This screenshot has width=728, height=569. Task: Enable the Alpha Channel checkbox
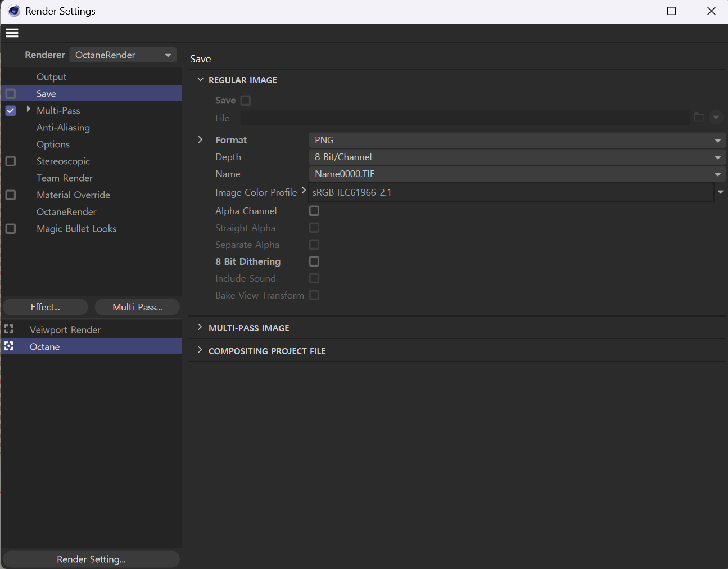314,211
